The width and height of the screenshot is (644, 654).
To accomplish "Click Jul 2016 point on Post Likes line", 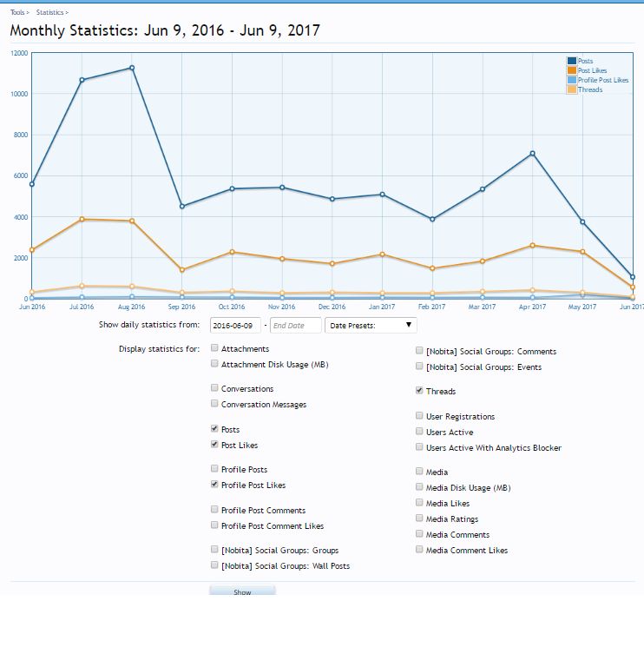I will 82,220.
